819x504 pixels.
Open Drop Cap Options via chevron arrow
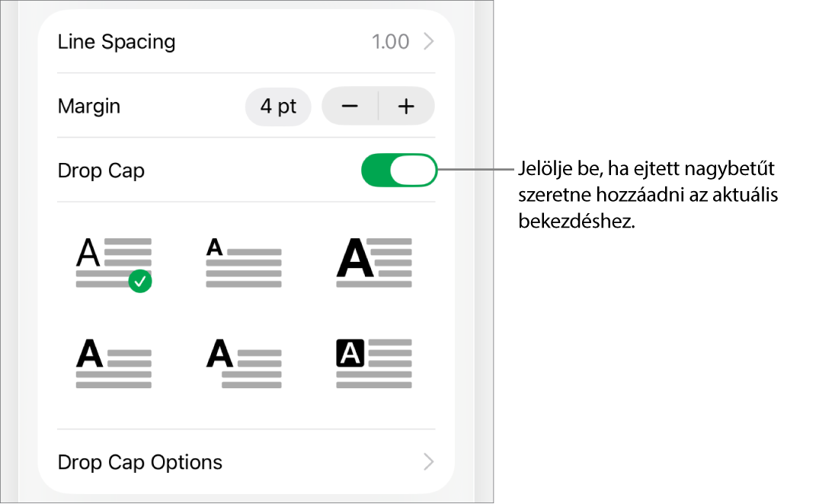[x=429, y=462]
